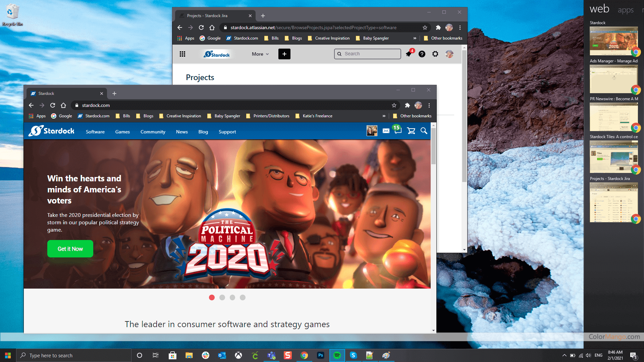
Task: Open Creative Inspiration bookmark in Stardock window
Action: coord(180,116)
